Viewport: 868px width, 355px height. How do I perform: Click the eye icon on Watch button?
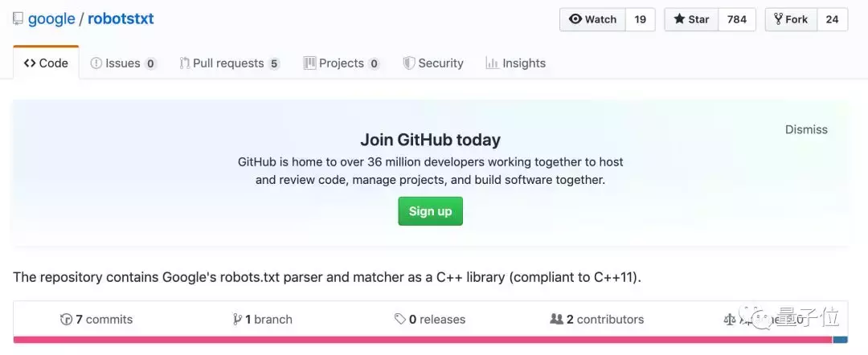tap(575, 19)
